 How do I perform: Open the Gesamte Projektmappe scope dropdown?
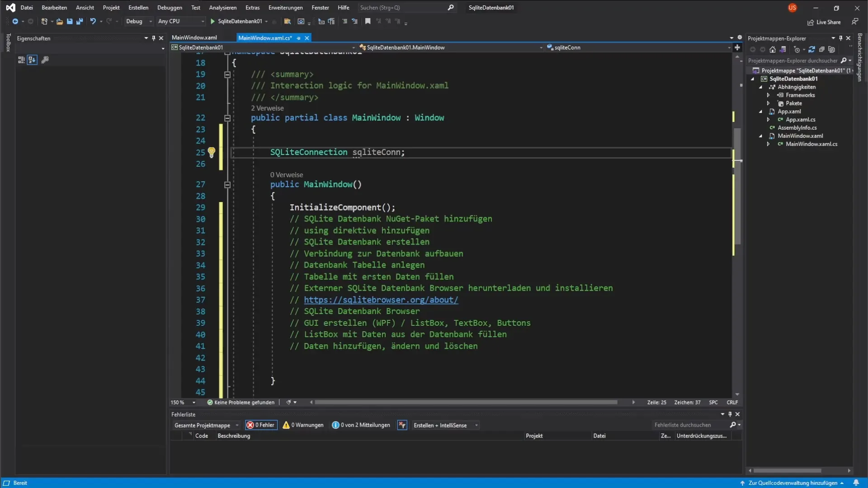(x=206, y=425)
